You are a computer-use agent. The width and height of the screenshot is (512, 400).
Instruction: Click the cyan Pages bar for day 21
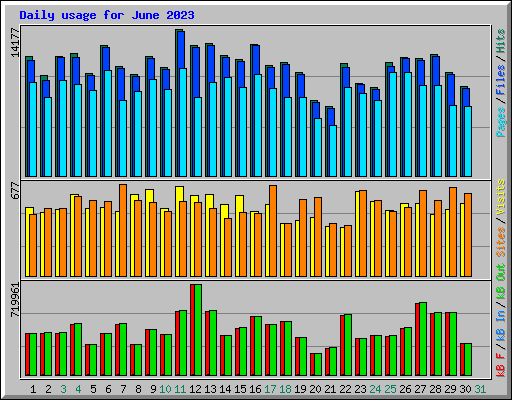333,151
